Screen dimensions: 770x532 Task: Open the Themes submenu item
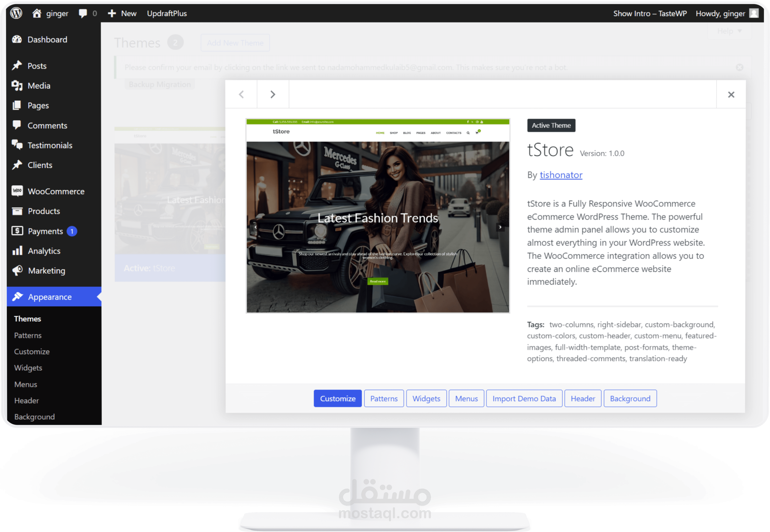tap(28, 319)
